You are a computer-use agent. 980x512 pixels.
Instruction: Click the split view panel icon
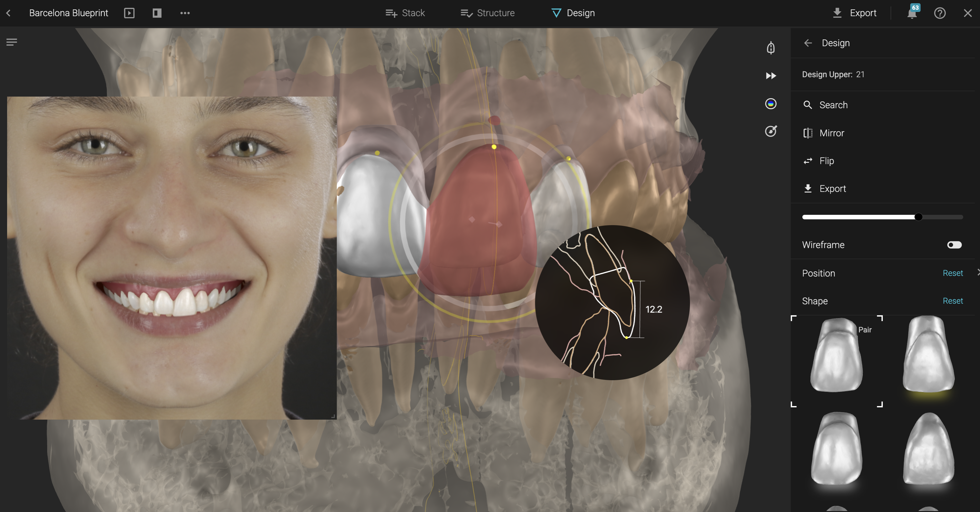click(x=157, y=13)
